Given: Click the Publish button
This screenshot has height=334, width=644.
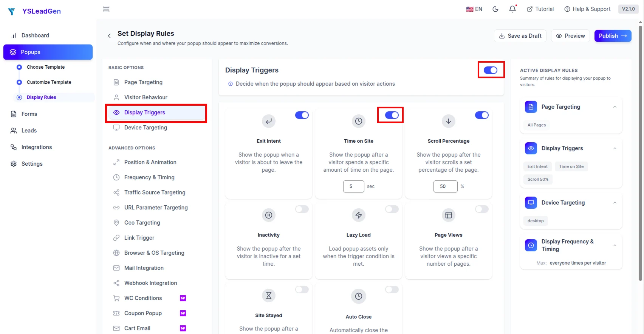Looking at the screenshot, I should pyautogui.click(x=613, y=36).
